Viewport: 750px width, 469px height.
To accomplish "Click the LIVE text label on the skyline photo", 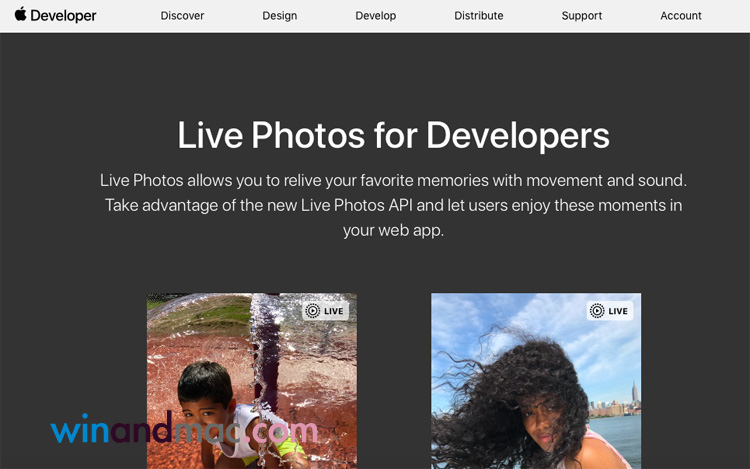I will coord(618,311).
